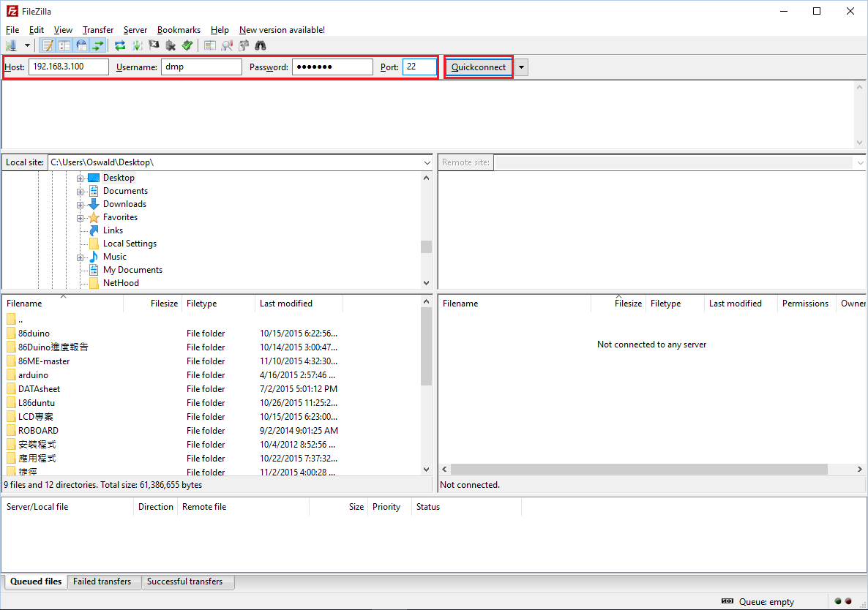
Task: Switch to the Failed transfers tab
Action: click(102, 581)
